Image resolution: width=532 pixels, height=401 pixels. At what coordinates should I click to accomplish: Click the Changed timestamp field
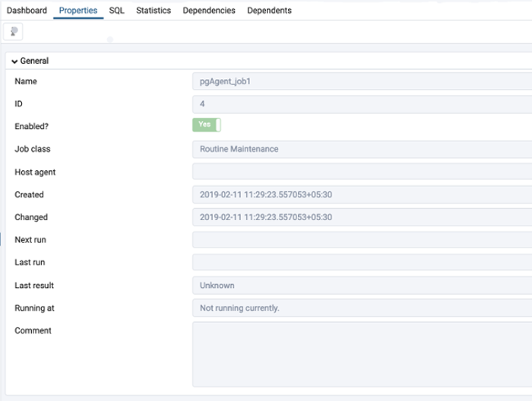tap(362, 218)
